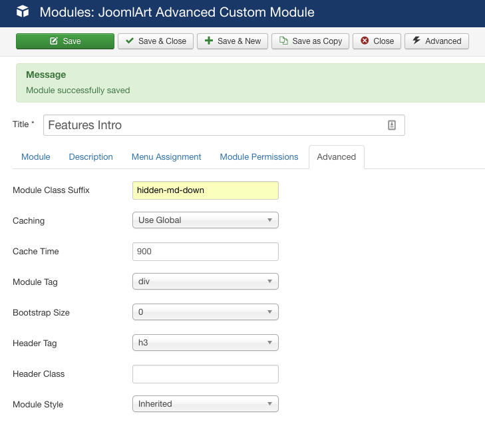
Task: Expand the Caching dropdown
Action: coord(205,220)
